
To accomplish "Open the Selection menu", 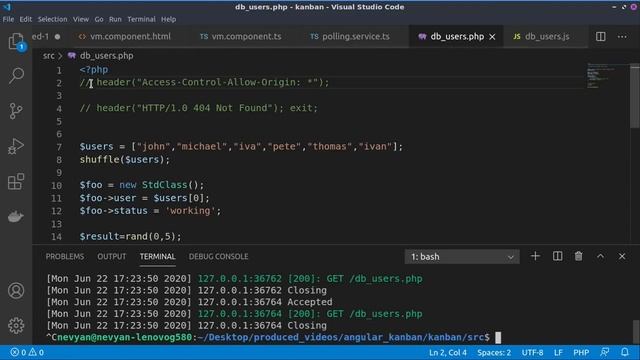I will (52, 19).
